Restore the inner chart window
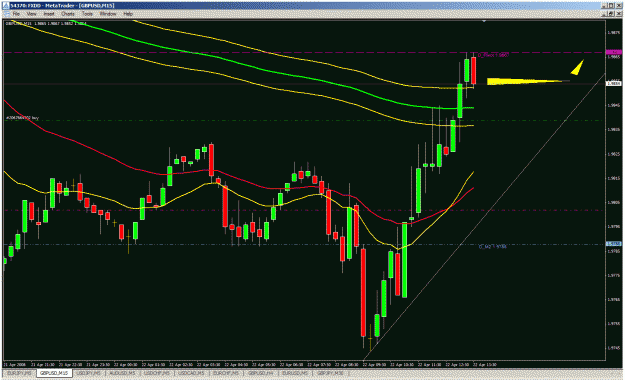Viewport: 625px width, 380px height. [x=611, y=14]
